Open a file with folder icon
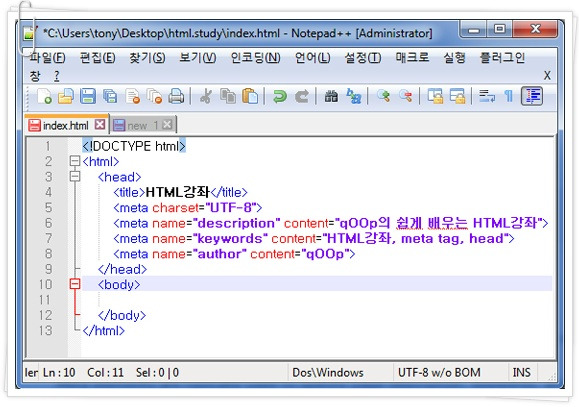579x407 pixels. click(x=66, y=97)
